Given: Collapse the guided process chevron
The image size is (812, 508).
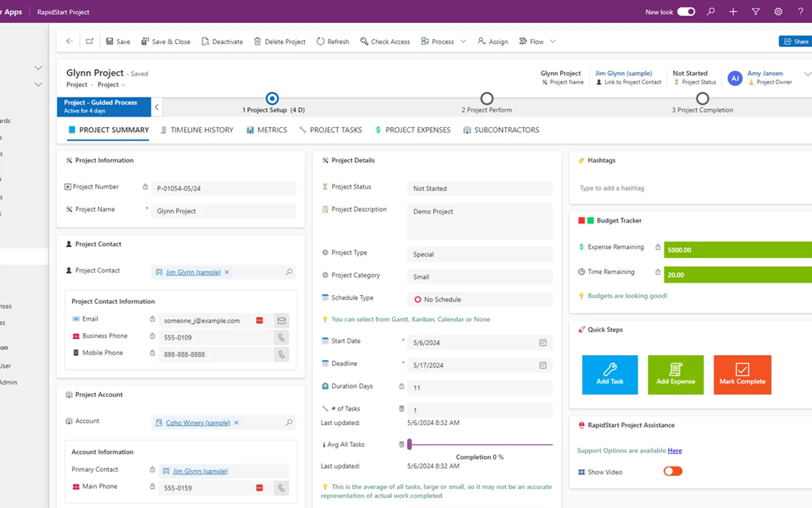Looking at the screenshot, I should pyautogui.click(x=157, y=107).
